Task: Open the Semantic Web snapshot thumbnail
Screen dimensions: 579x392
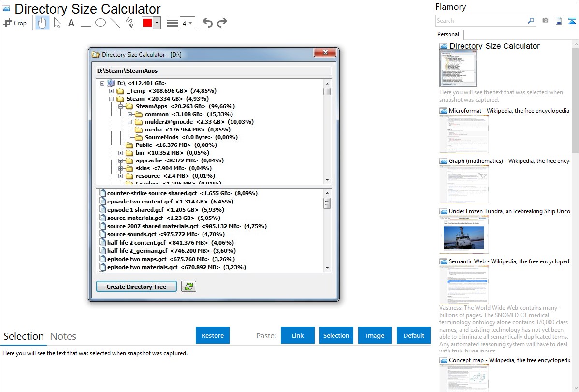Action: pyautogui.click(x=464, y=285)
